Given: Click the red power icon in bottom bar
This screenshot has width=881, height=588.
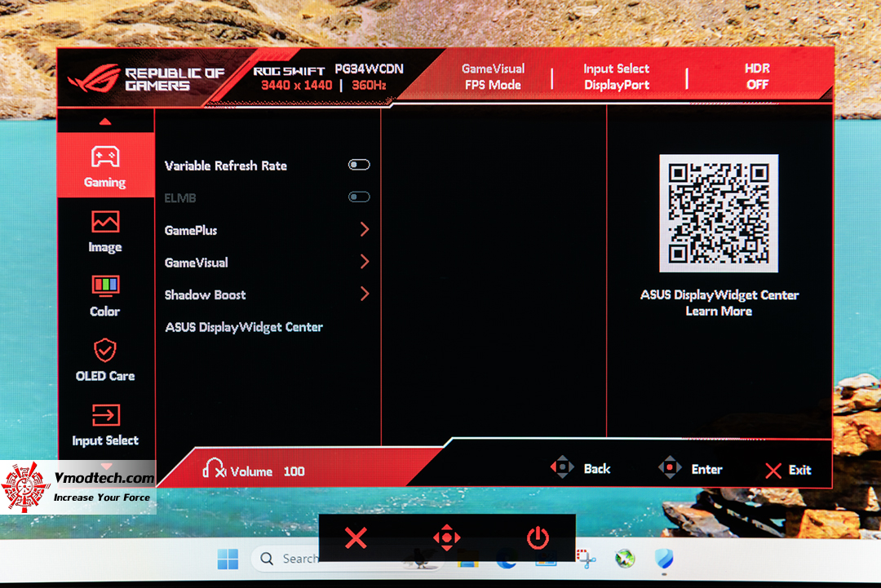Looking at the screenshot, I should 538,537.
